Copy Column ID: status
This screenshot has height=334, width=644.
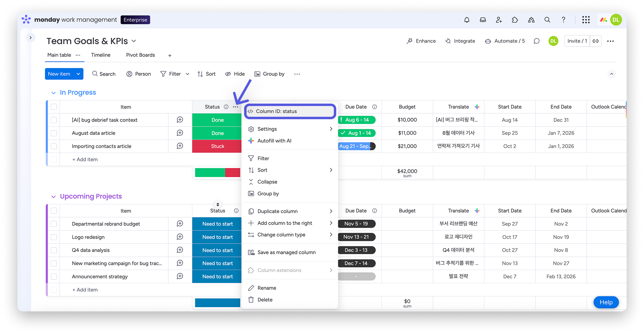click(290, 111)
